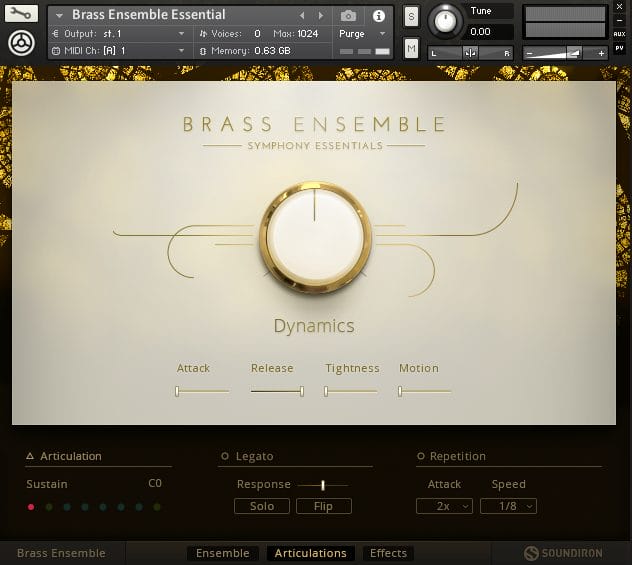The height and width of the screenshot is (565, 632).
Task: Go to the next instrument arrow
Action: click(x=321, y=16)
